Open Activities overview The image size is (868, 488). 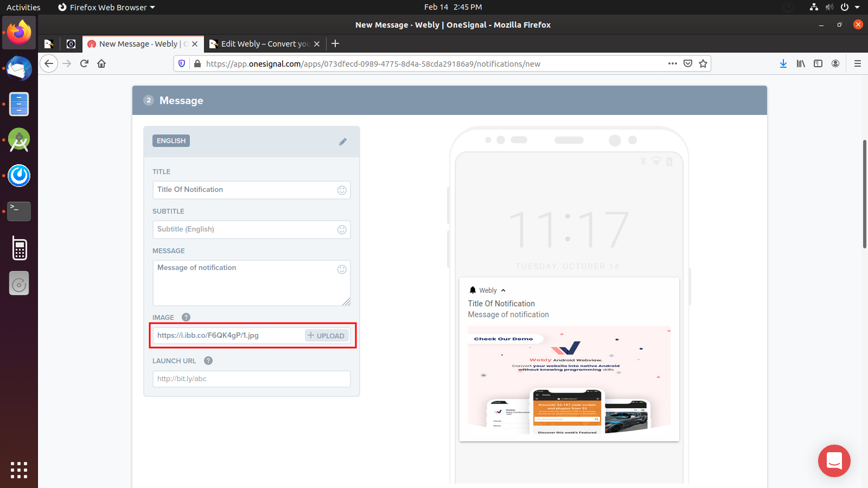click(x=23, y=7)
